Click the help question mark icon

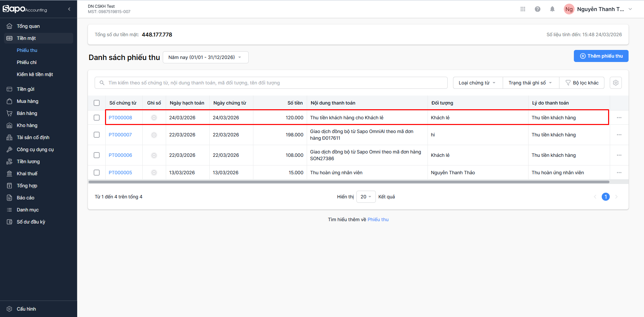point(537,9)
